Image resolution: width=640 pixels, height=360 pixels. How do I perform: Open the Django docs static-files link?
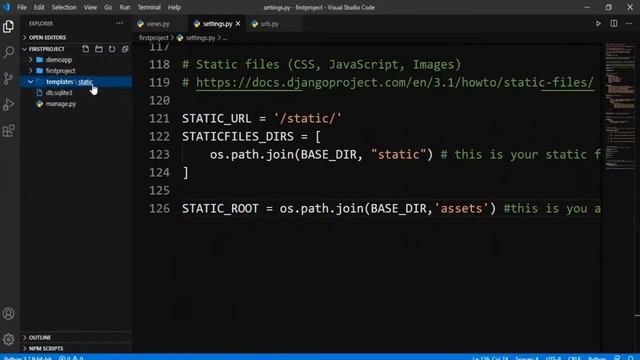(395, 82)
